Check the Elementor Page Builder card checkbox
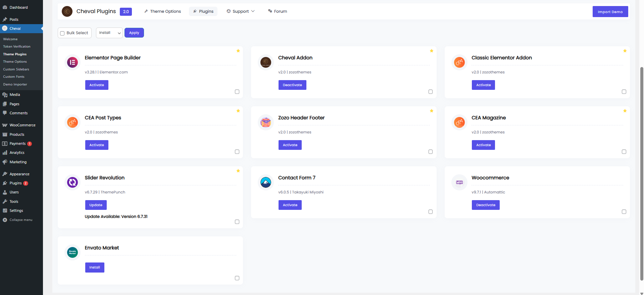 coord(237,92)
